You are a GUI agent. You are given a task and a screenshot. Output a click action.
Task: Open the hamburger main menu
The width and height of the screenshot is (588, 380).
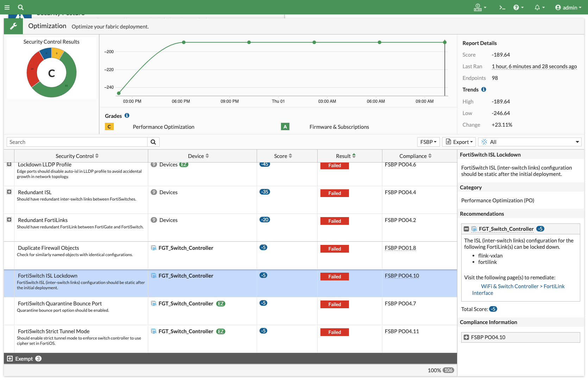(7, 7)
